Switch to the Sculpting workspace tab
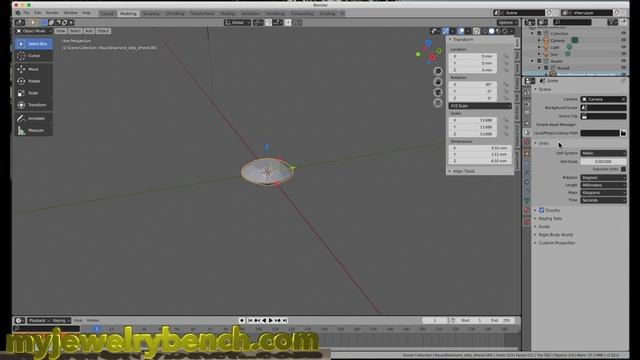 (151, 13)
